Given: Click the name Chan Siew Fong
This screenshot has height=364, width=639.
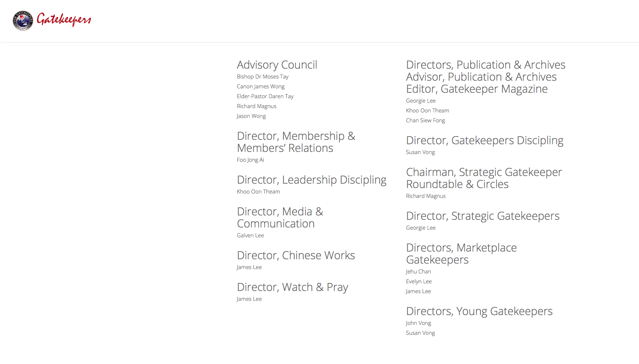Looking at the screenshot, I should pyautogui.click(x=425, y=120).
